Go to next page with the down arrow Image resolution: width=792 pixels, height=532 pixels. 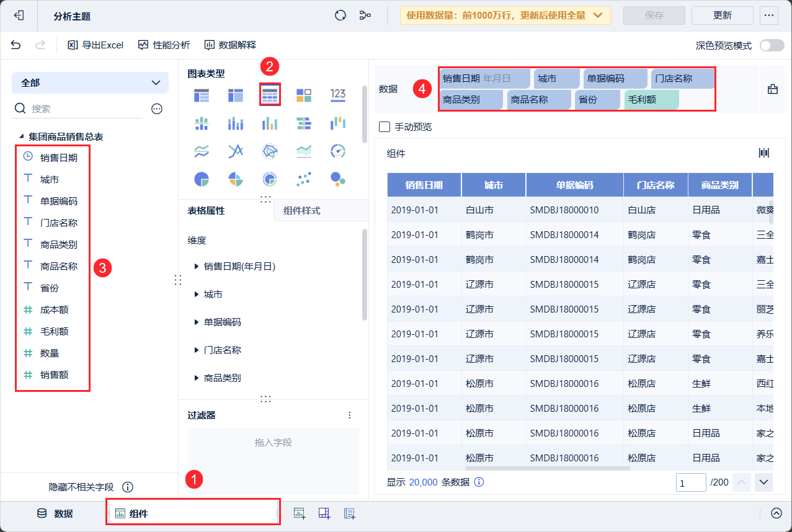coord(763,482)
